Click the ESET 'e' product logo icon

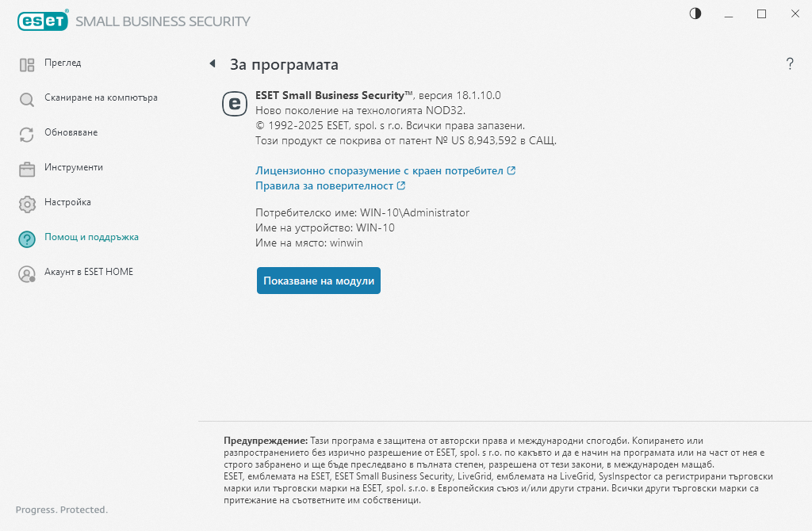click(232, 102)
